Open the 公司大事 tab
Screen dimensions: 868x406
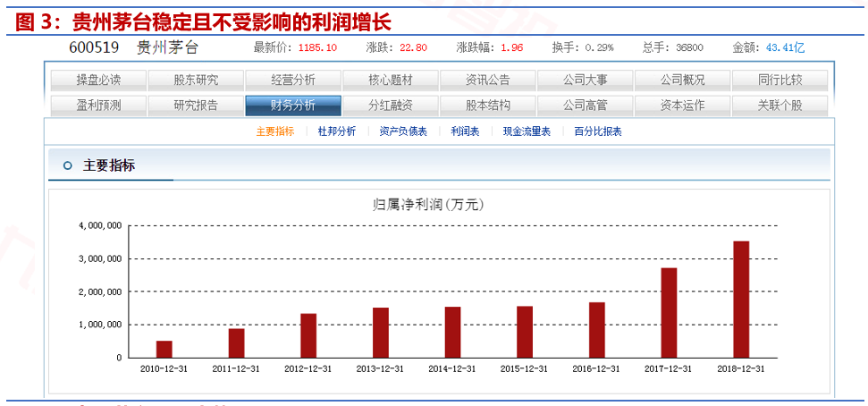click(x=586, y=80)
